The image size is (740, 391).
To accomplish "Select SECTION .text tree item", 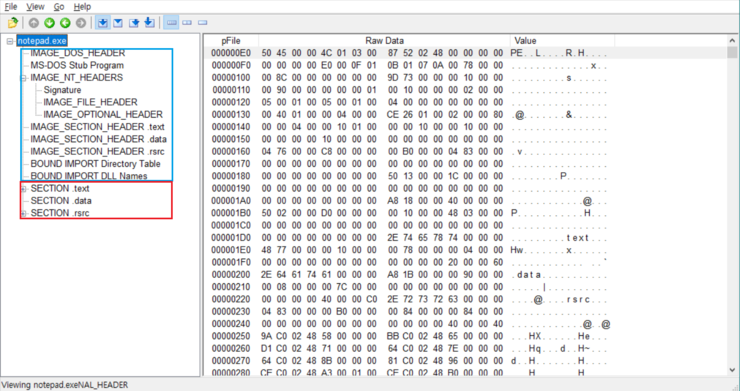I will coord(60,188).
